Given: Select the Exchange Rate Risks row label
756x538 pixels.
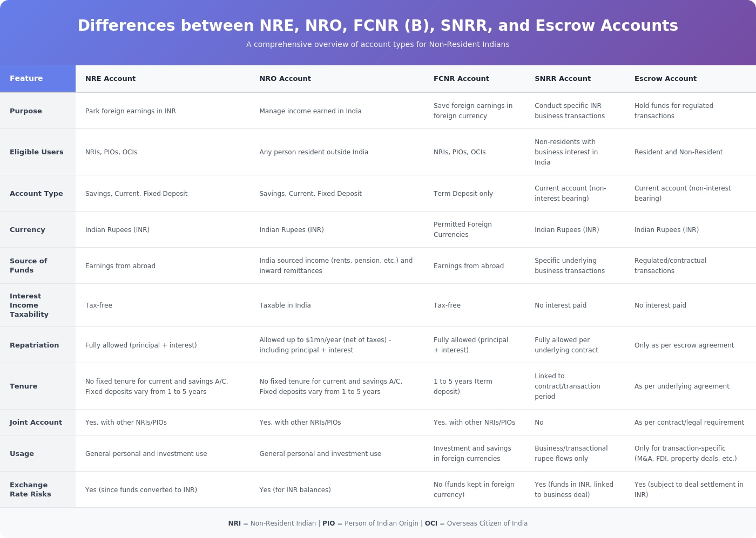Looking at the screenshot, I should pos(30,489).
